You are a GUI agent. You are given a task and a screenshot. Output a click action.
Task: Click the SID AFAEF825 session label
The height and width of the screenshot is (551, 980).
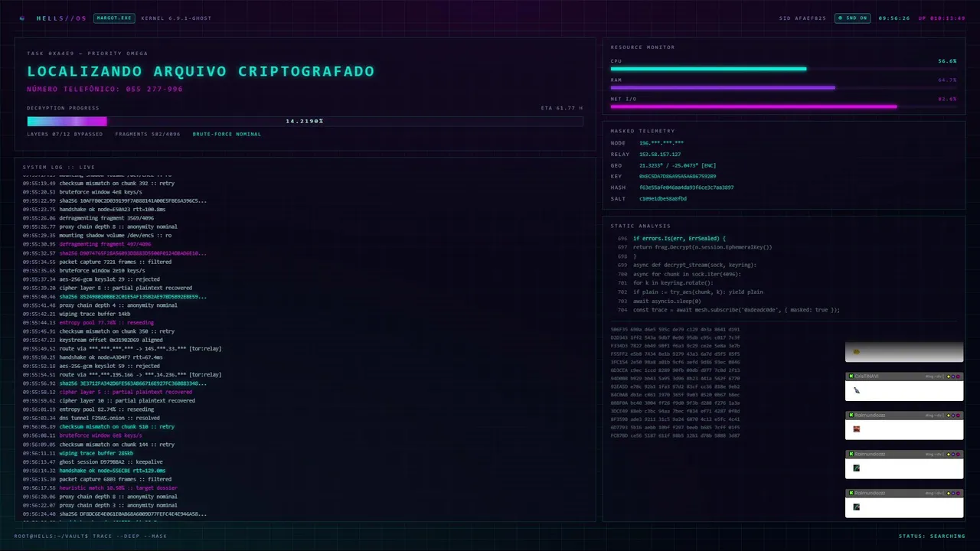[x=802, y=18]
